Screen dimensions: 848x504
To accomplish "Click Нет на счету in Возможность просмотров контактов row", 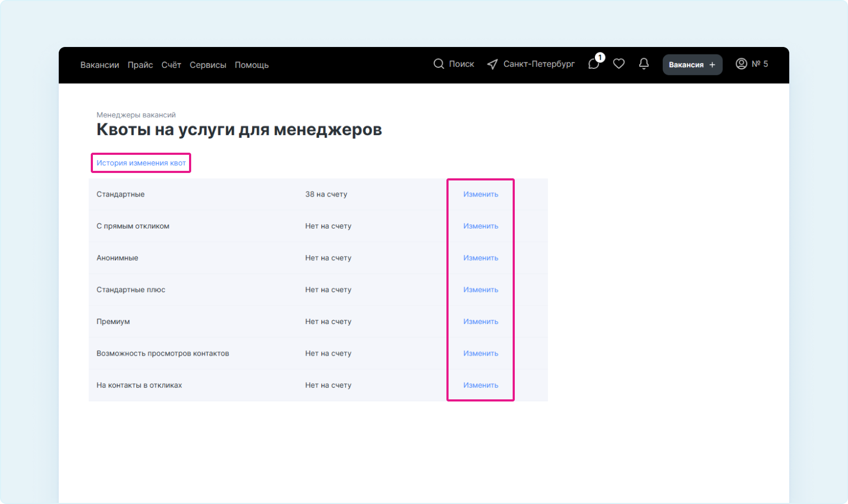I will [328, 353].
